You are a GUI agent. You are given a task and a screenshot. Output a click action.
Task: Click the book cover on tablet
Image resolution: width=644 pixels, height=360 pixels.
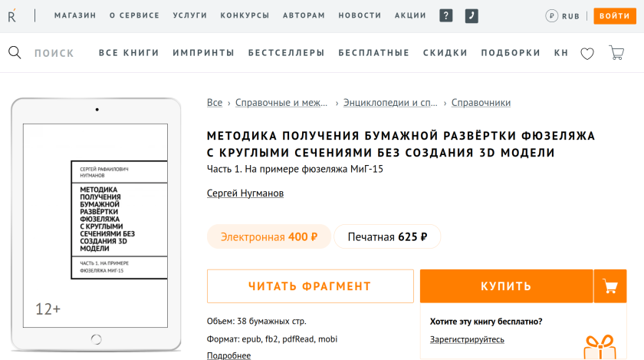pos(95,226)
